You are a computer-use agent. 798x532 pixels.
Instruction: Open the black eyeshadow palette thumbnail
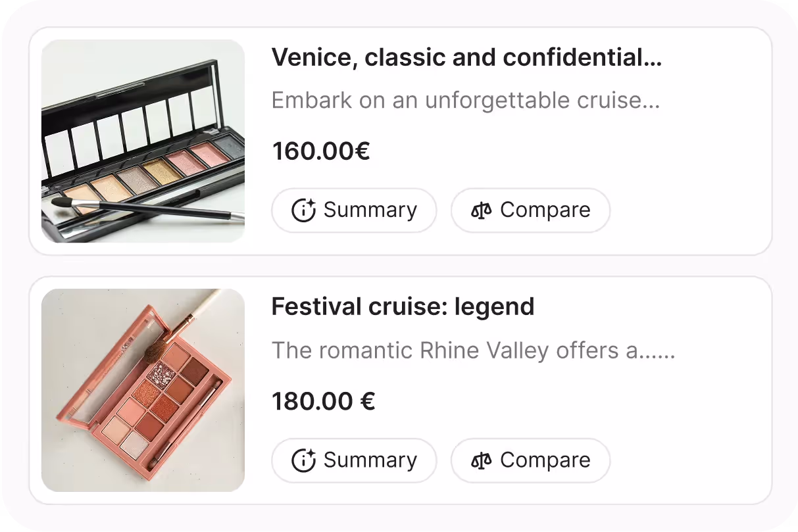coord(143,141)
